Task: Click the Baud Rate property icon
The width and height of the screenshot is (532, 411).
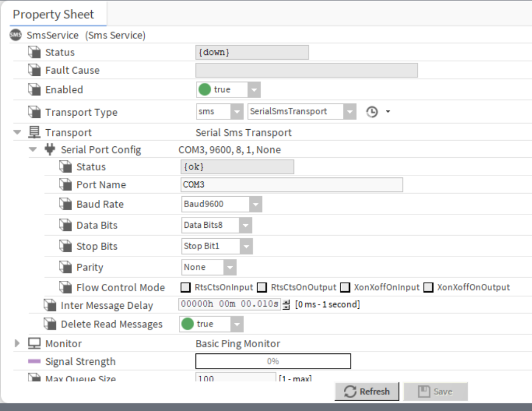Action: (x=65, y=204)
